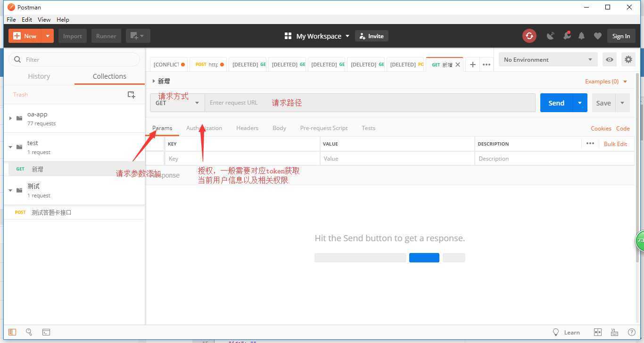Viewport: 644px width, 343px height.
Task: Select the POST 测试答题卡接口 request
Action: [74, 212]
